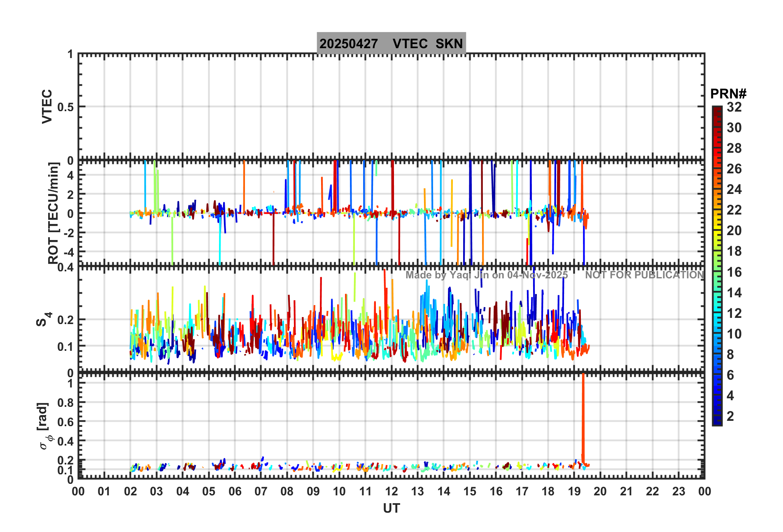Click the 23 hour tick on UT axis
The image size is (783, 532).
tap(678, 491)
